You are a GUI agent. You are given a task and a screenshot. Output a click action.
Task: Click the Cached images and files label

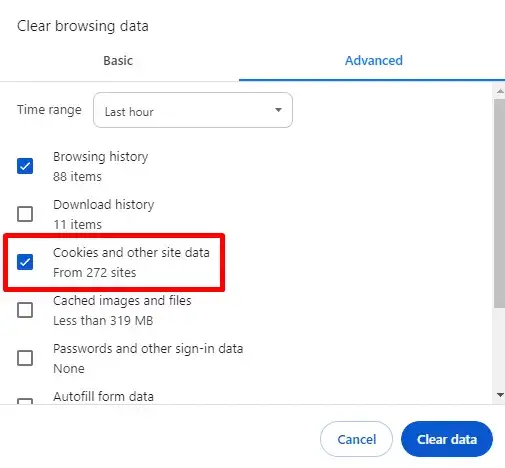coord(122,301)
